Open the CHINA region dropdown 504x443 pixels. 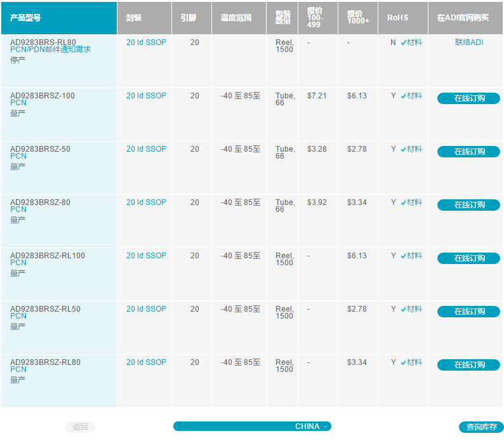[253, 426]
